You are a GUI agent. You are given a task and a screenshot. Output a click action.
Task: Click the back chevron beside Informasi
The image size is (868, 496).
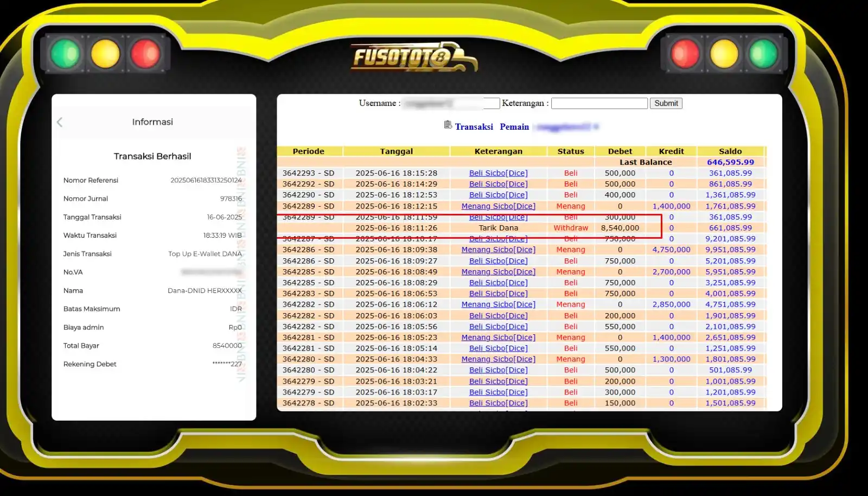tap(60, 122)
